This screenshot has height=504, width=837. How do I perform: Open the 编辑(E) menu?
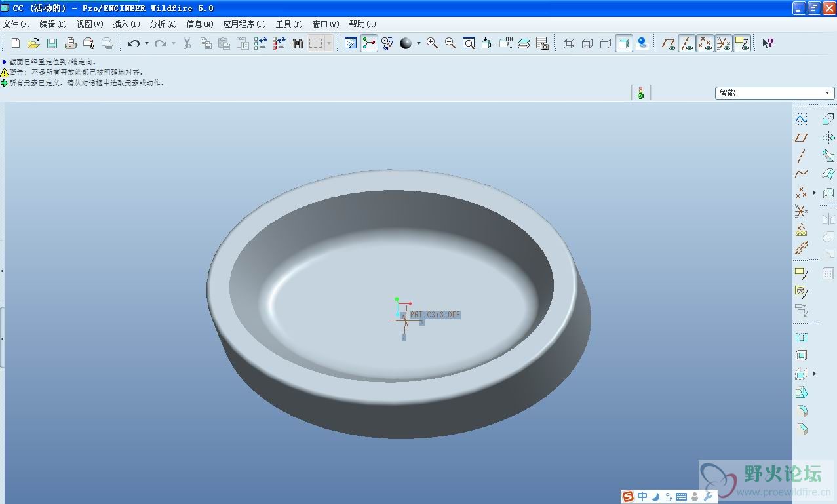tap(53, 24)
